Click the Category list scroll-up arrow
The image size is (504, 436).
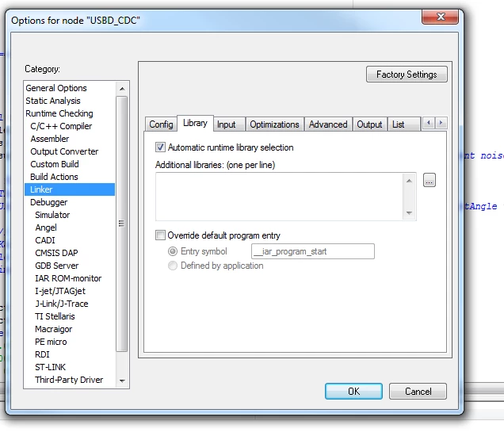(122, 89)
